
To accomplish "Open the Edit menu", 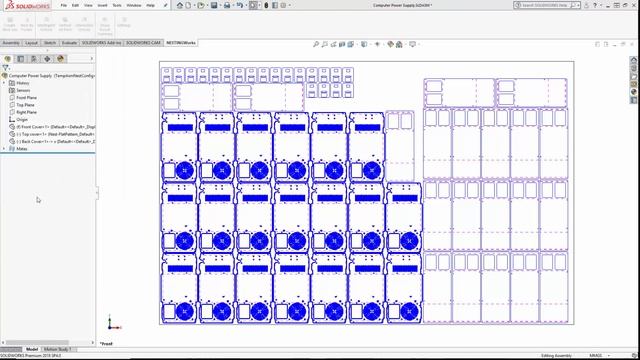I will (x=76, y=5).
